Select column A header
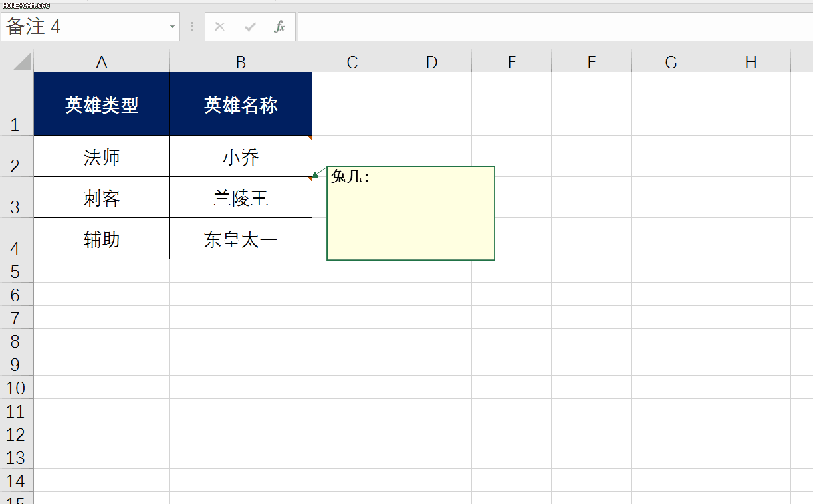The height and width of the screenshot is (504, 813). click(x=102, y=62)
